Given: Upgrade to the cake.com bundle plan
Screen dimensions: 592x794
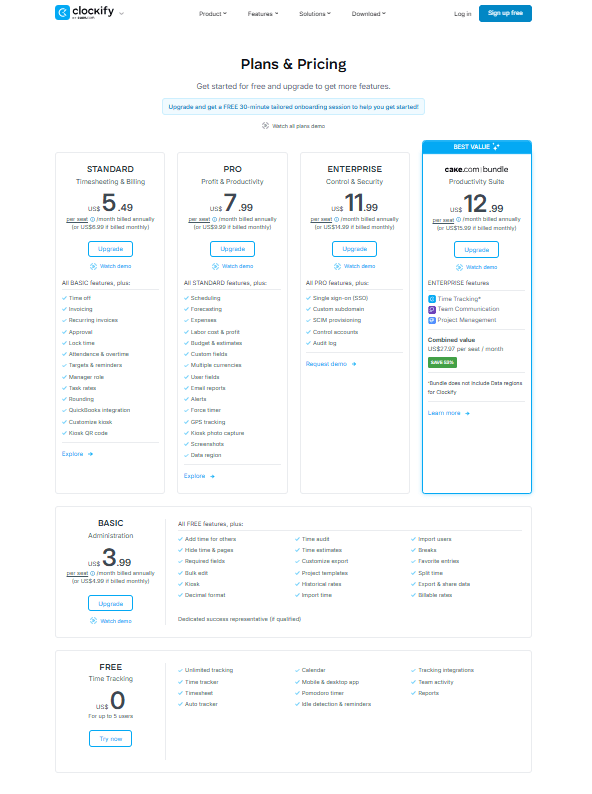Looking at the screenshot, I should click(x=477, y=250).
